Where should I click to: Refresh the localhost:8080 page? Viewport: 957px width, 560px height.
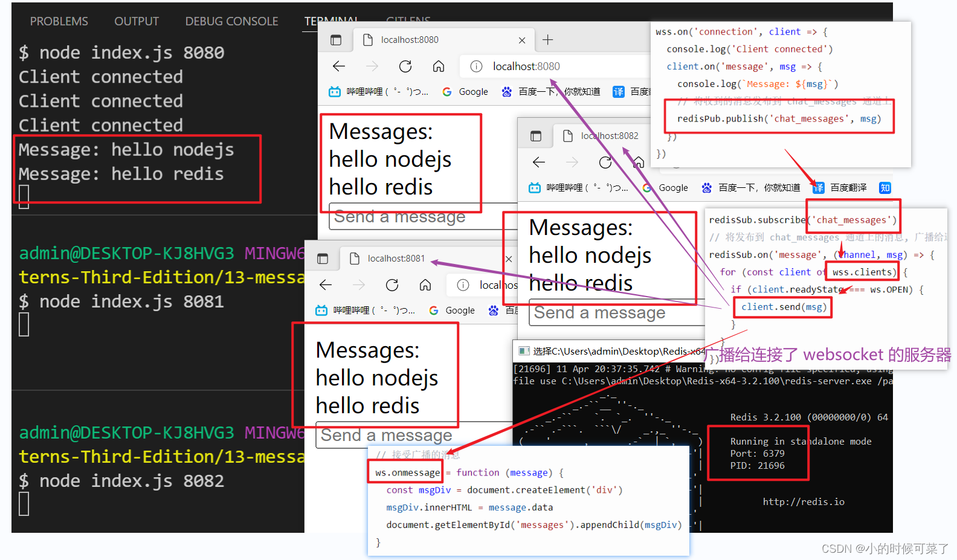405,66
